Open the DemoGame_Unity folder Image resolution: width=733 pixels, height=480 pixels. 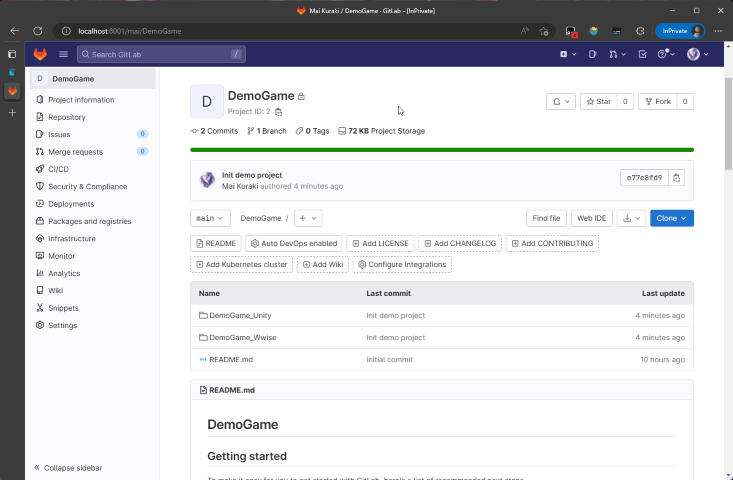(x=240, y=315)
